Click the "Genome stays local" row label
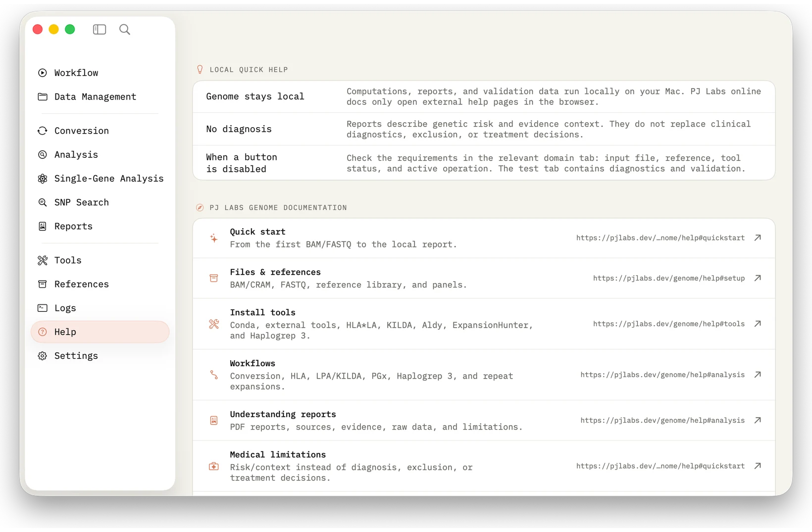This screenshot has width=812, height=532. 255,97
